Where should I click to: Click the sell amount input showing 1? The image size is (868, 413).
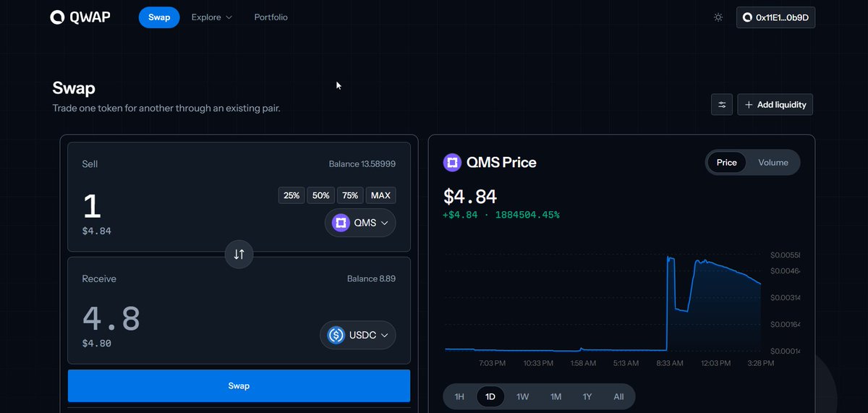click(93, 208)
